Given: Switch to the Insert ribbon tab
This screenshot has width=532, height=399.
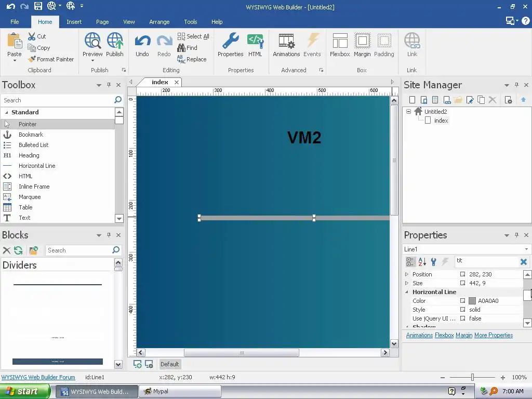Looking at the screenshot, I should click(74, 22).
